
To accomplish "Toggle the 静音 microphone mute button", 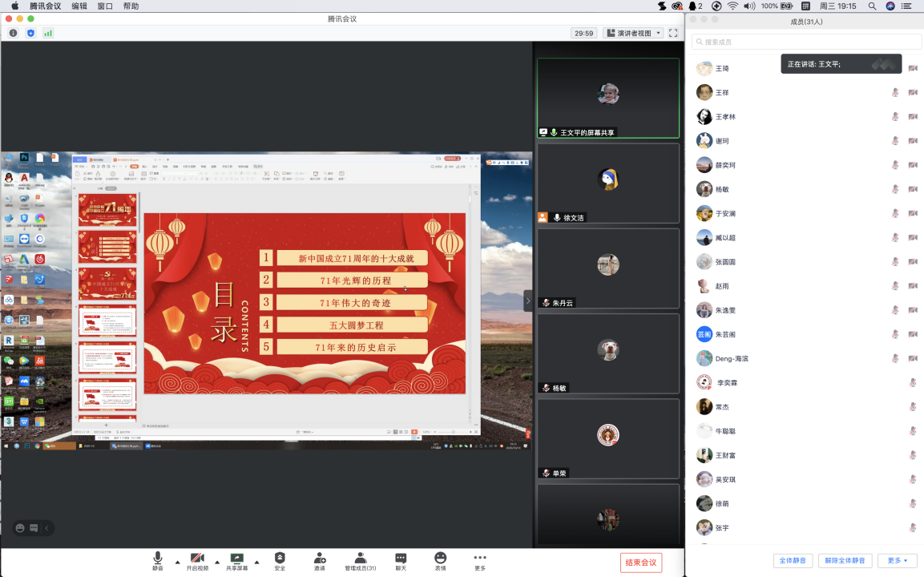I will pyautogui.click(x=158, y=558).
